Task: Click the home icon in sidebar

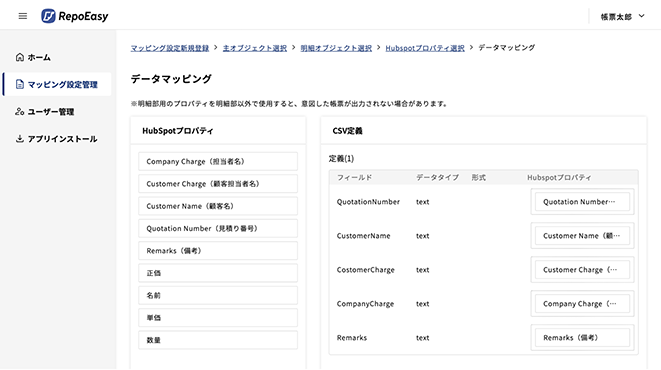Action: coord(19,57)
